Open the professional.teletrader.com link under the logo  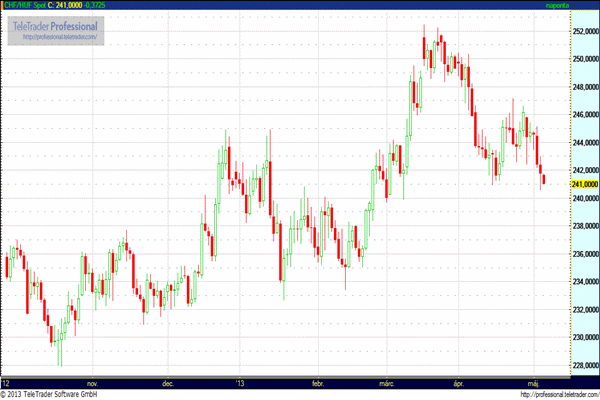(x=58, y=38)
